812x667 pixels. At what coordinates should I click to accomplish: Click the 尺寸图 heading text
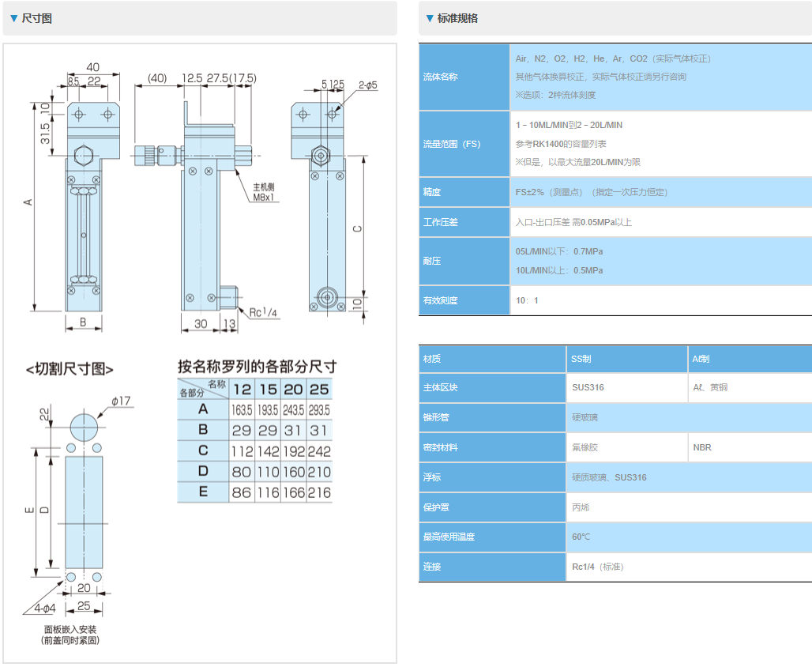pyautogui.click(x=37, y=19)
